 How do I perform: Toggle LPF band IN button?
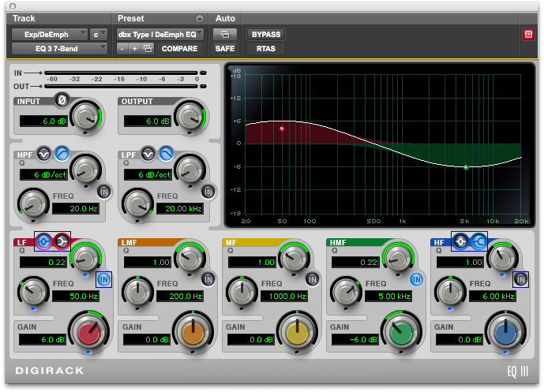pos(208,192)
